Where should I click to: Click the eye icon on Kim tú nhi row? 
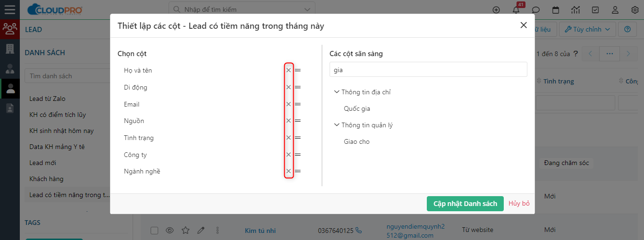pyautogui.click(x=169, y=230)
